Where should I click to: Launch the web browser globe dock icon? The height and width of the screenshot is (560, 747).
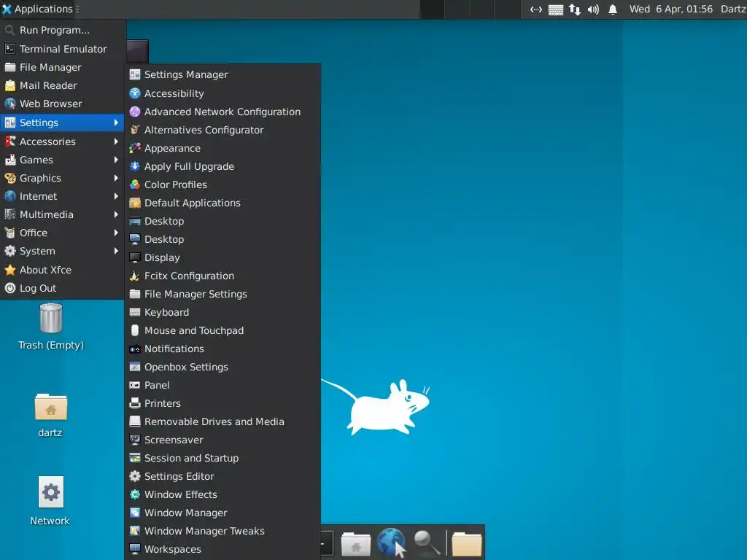tap(391, 542)
